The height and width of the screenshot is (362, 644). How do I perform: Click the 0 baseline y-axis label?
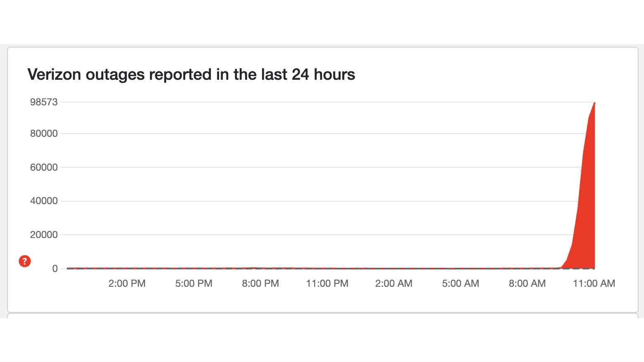coord(55,269)
